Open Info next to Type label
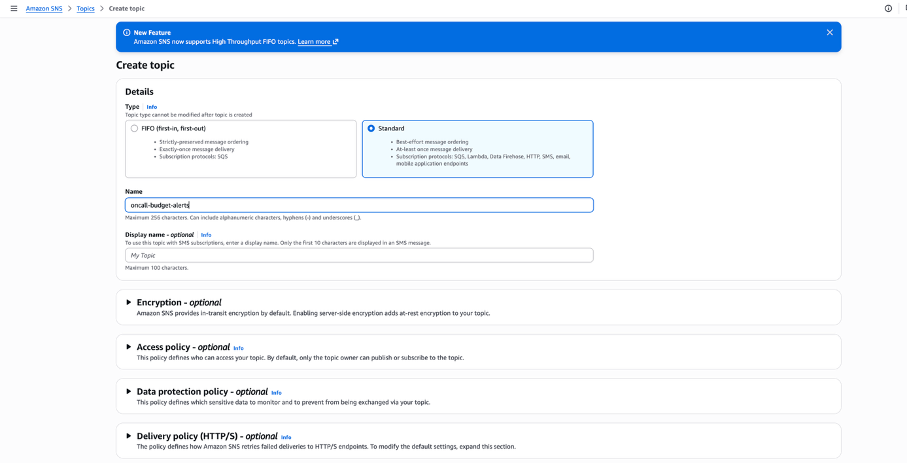Viewport: 908px width, 464px height. click(152, 107)
